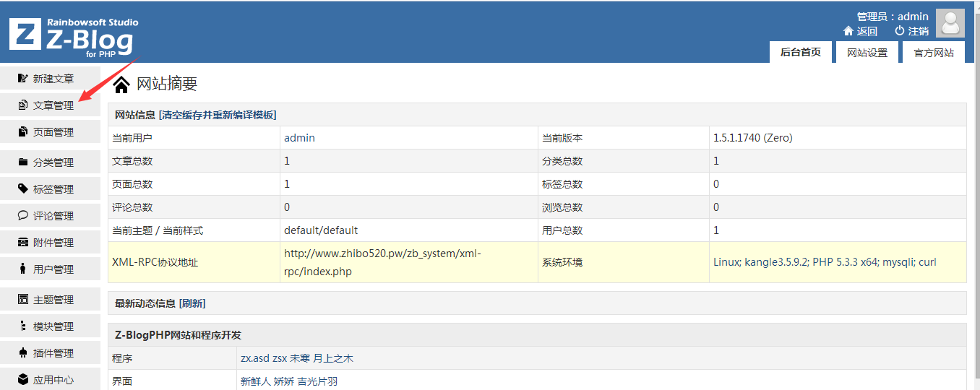Click the 插件管理 plug icon
The width and height of the screenshot is (980, 390).
[23, 353]
